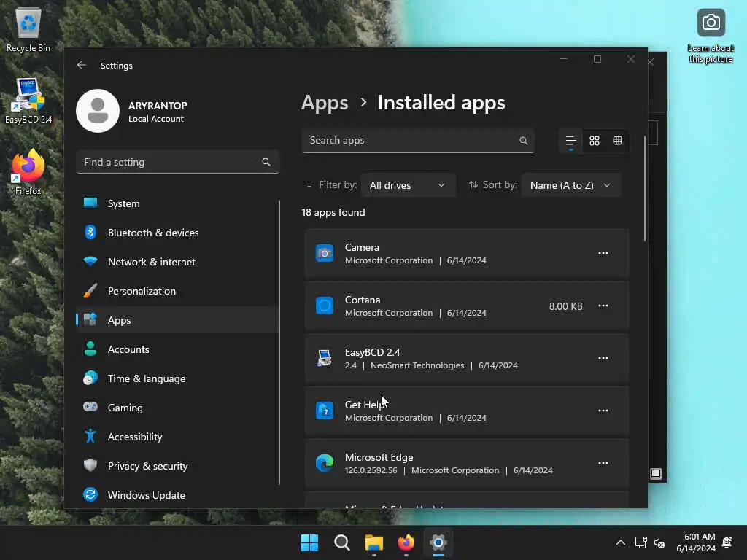Screen dimensions: 747x560
Task: Select Firefox desktop shortcut
Action: (28, 172)
